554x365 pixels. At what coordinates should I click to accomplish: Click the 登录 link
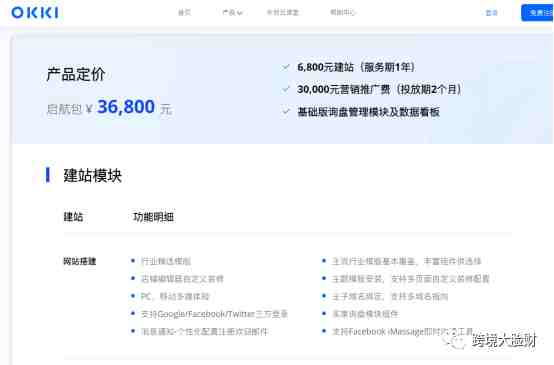point(491,13)
